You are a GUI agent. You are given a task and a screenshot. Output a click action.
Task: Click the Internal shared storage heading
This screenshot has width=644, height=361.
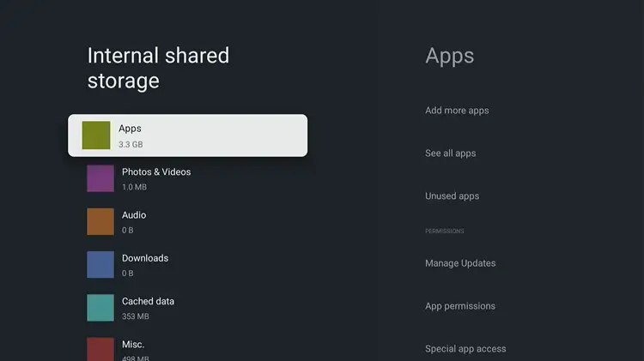pos(158,68)
